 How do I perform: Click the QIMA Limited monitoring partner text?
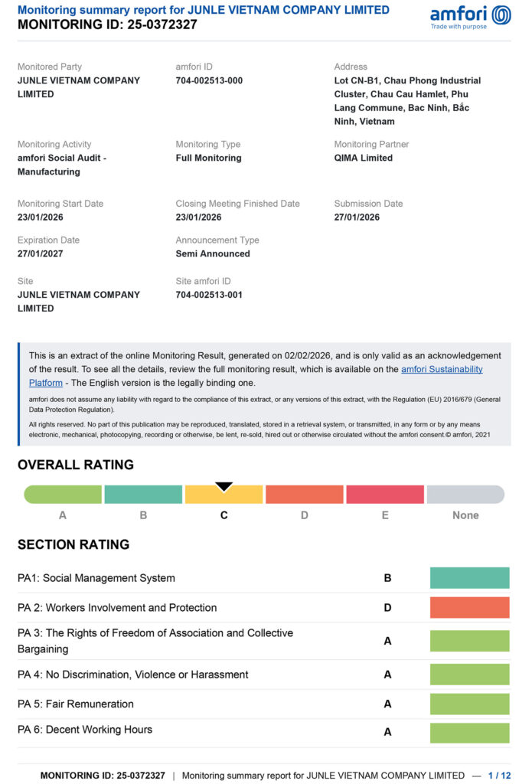coord(363,158)
